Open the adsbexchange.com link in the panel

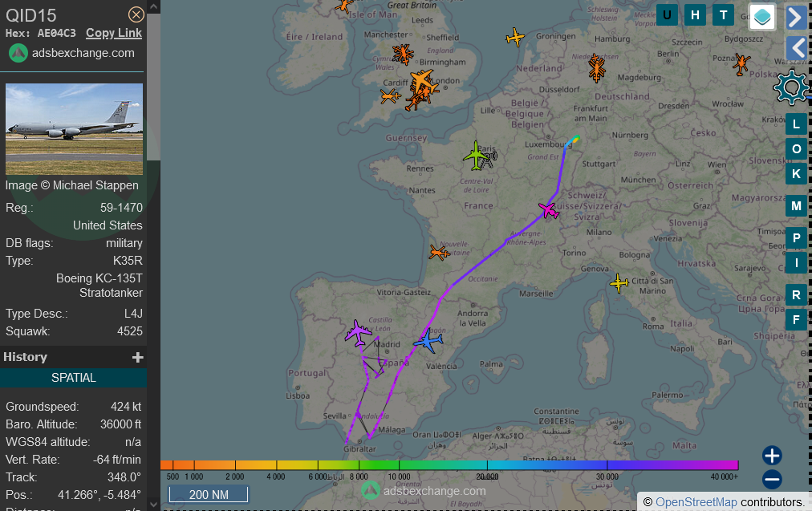click(x=83, y=53)
